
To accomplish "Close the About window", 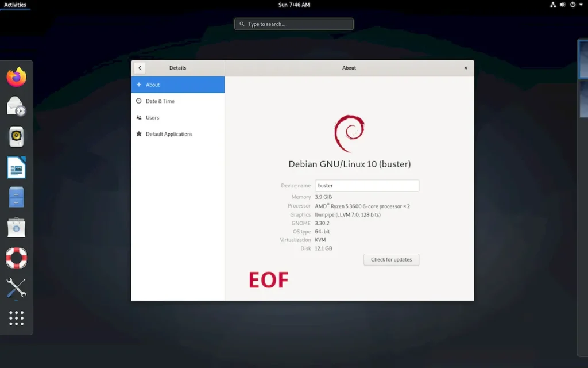I will click(x=466, y=68).
